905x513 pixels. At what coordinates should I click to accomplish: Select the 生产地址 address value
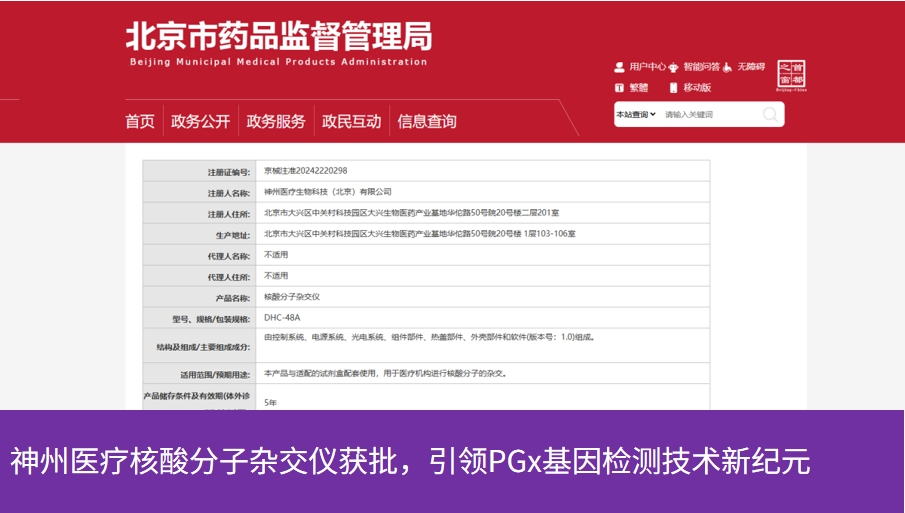click(420, 234)
